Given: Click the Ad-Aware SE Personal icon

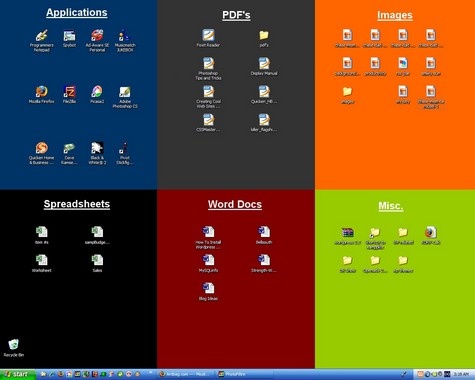Looking at the screenshot, I should point(97,40).
